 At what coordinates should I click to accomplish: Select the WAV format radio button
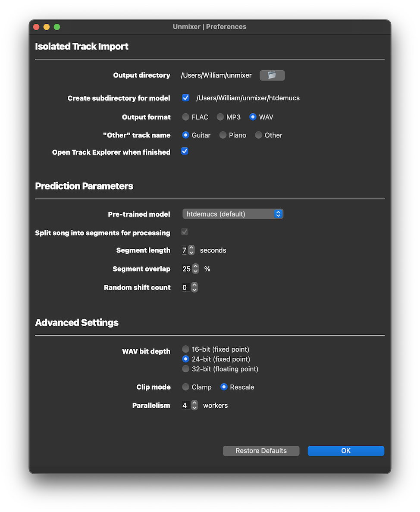(253, 117)
